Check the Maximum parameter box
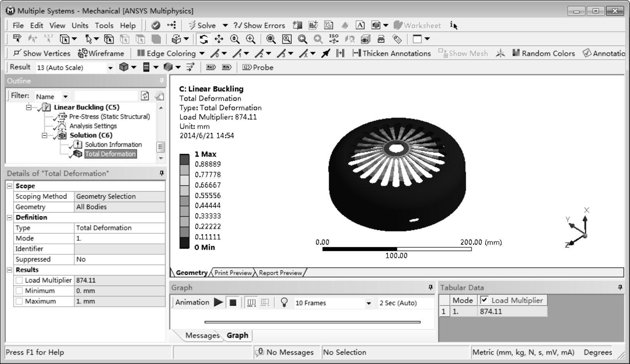Image resolution: width=630 pixels, height=364 pixels. (x=19, y=301)
